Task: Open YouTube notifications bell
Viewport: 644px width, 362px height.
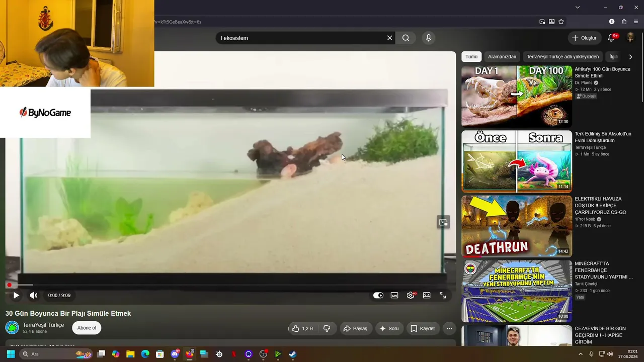Action: 612,38
